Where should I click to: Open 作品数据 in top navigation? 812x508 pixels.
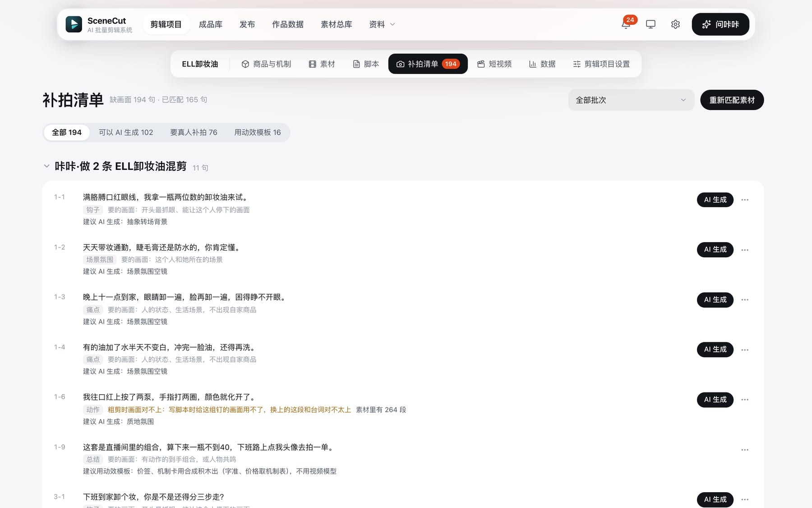point(288,24)
